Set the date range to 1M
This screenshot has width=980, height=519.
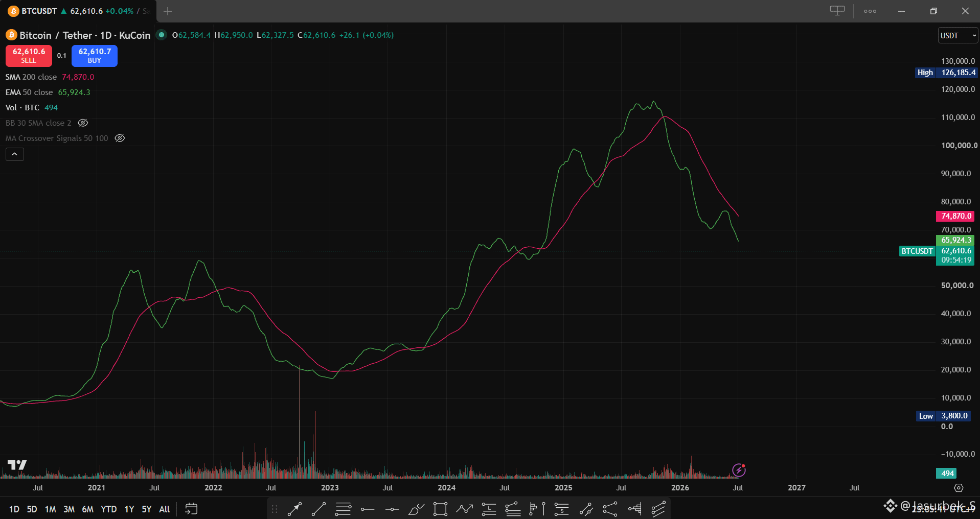coord(50,509)
